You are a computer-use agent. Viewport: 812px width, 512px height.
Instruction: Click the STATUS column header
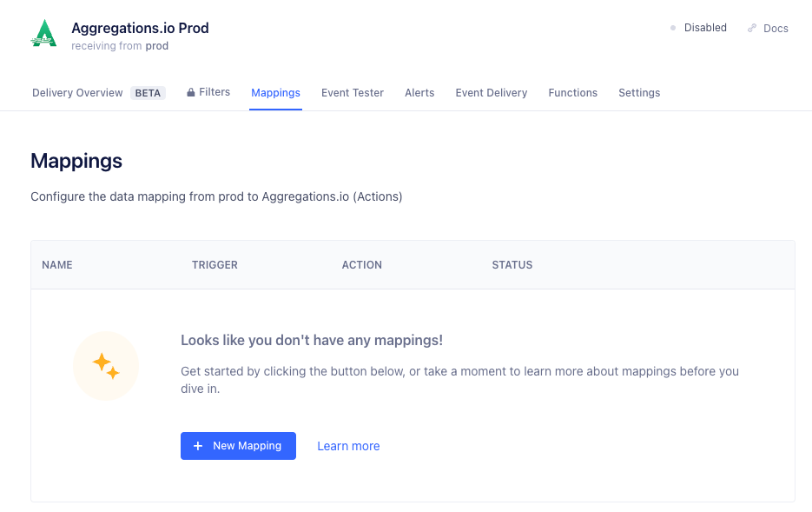512,265
